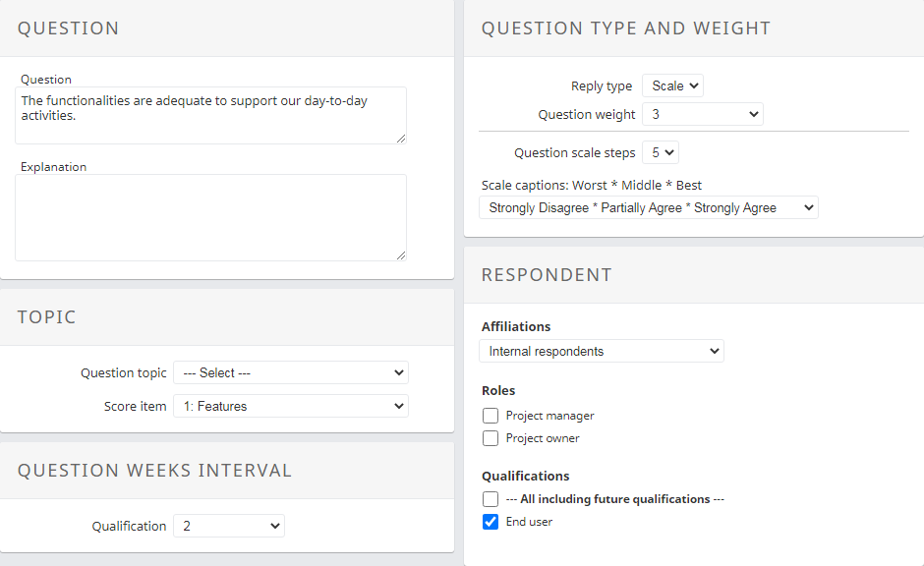
Task: Open the Score item dropdown
Action: coord(291,406)
